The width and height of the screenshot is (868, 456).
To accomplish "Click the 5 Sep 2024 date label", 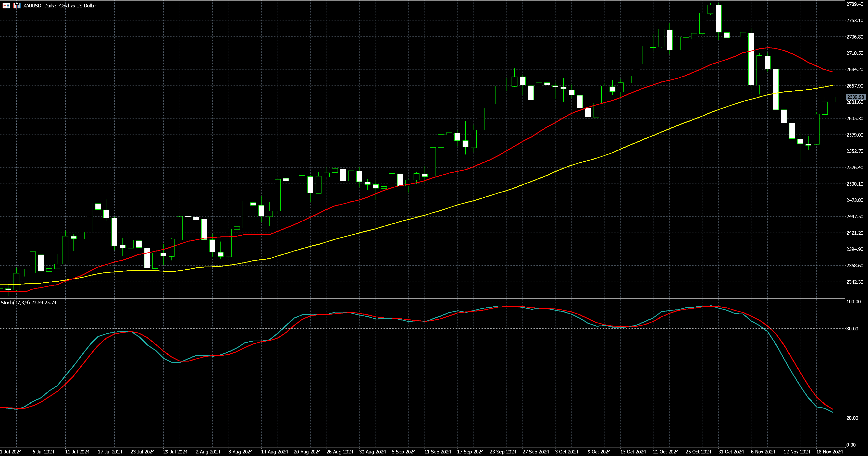I will pos(404,452).
